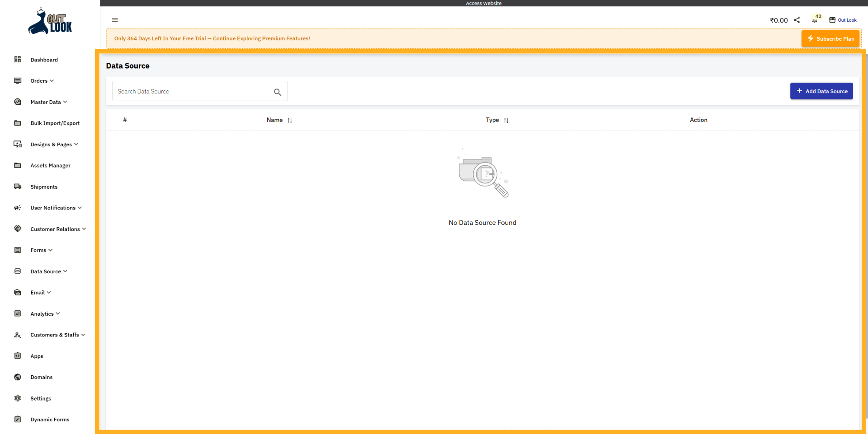The height and width of the screenshot is (434, 868).
Task: Open the Domains globe icon
Action: (x=17, y=377)
